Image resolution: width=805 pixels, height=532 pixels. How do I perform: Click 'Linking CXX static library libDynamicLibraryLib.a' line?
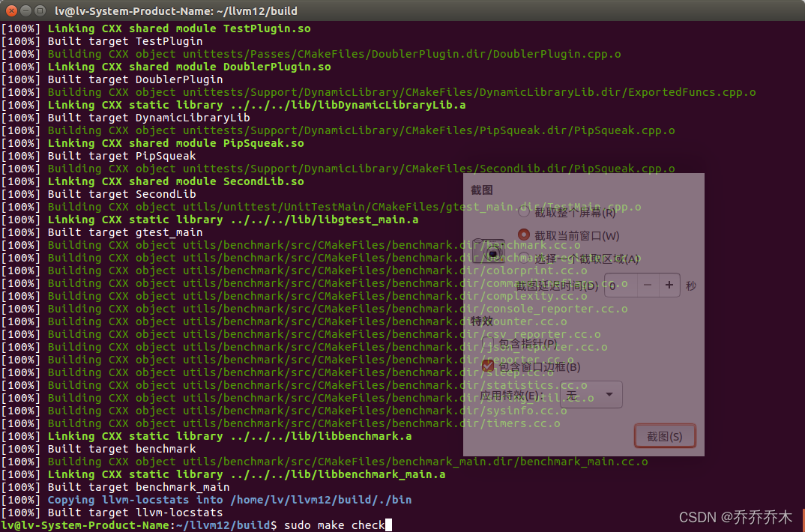click(x=233, y=105)
